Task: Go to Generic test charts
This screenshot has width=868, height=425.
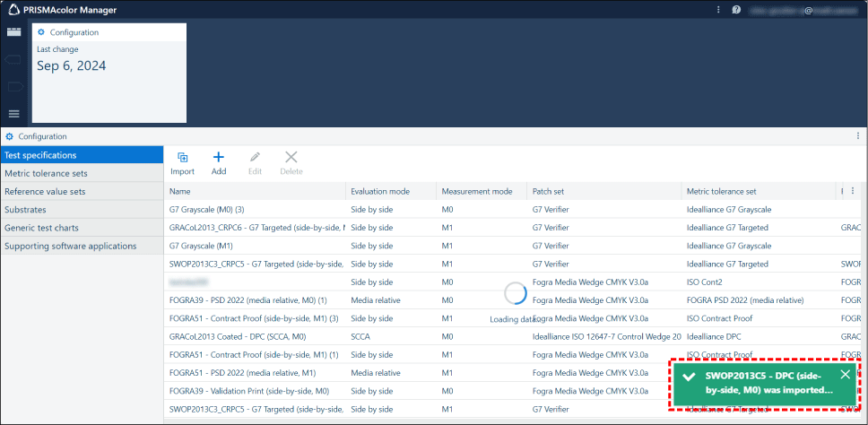Action: click(x=41, y=228)
